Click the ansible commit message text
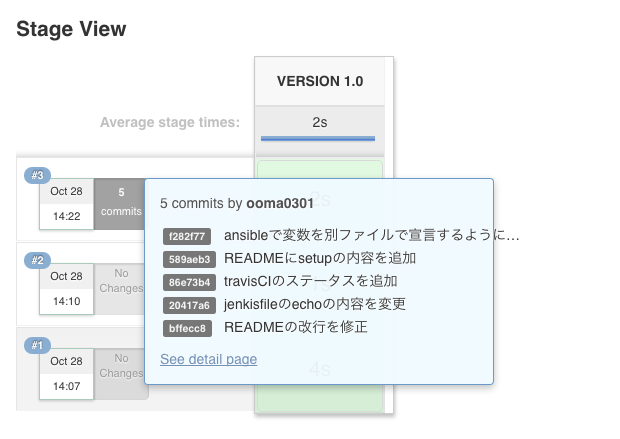620x439 pixels. click(x=371, y=235)
